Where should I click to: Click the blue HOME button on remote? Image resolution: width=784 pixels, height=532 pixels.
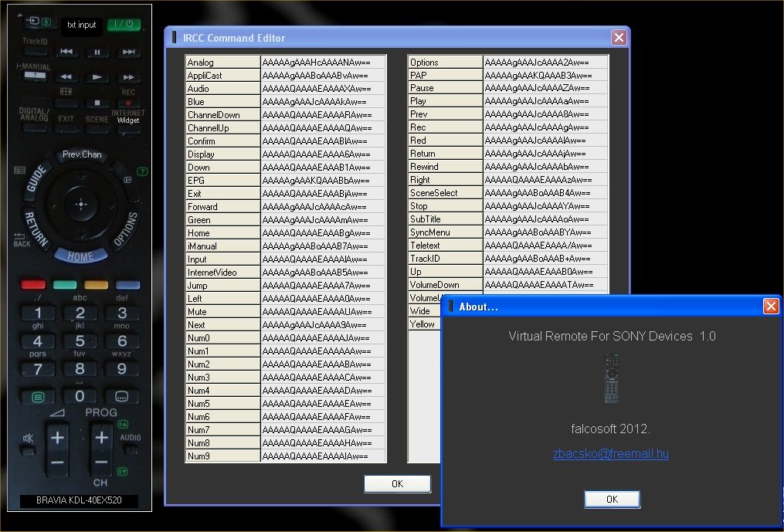tap(80, 256)
